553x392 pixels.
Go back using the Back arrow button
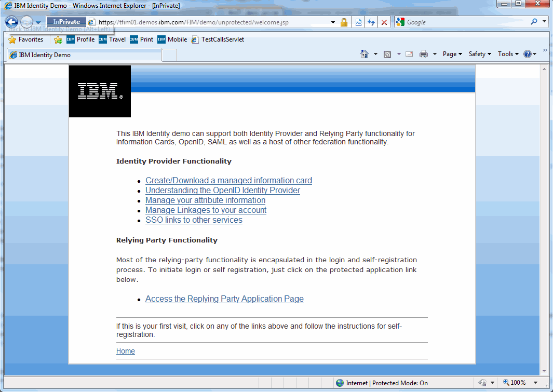[x=11, y=22]
